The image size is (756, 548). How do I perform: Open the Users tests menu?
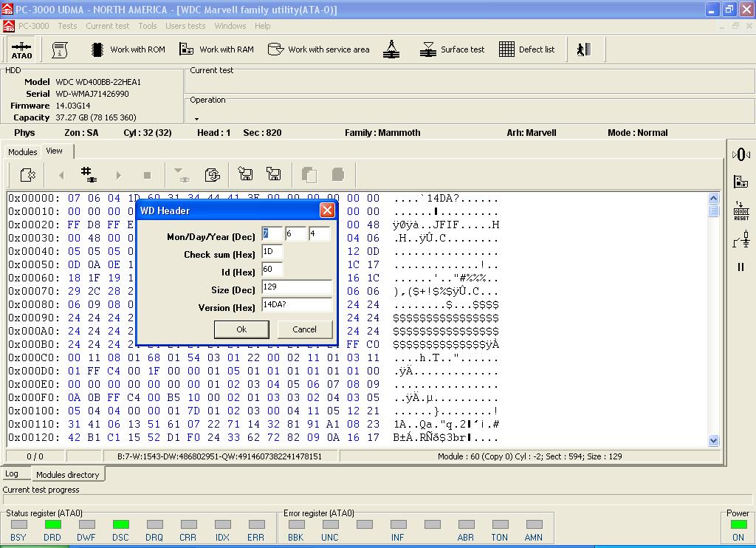click(x=185, y=26)
